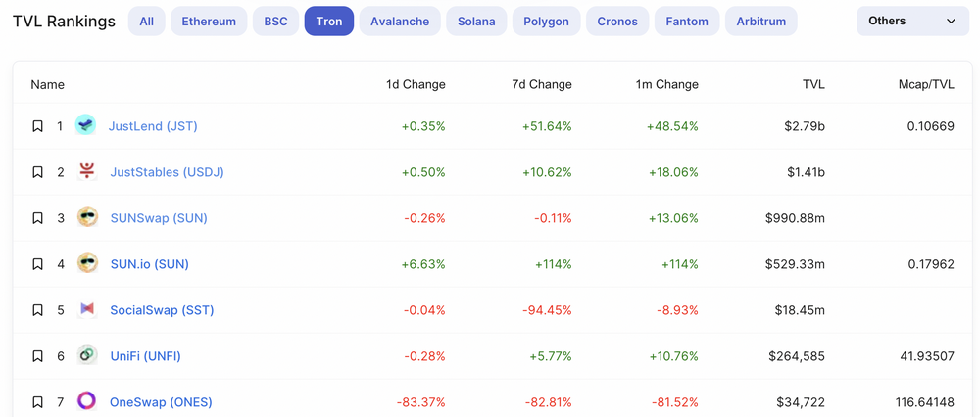
Task: Switch to the Solana chain tab
Action: pos(476,22)
